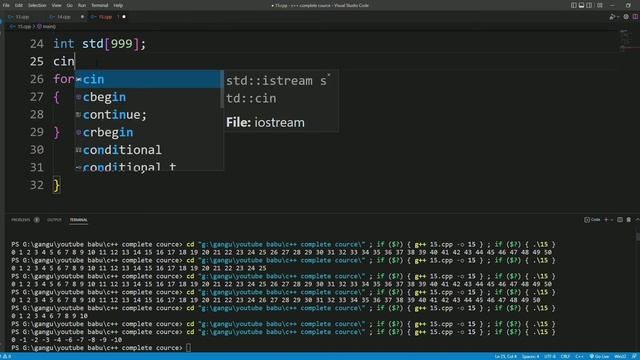Click the suggestion list scrollbar

click(x=222, y=90)
